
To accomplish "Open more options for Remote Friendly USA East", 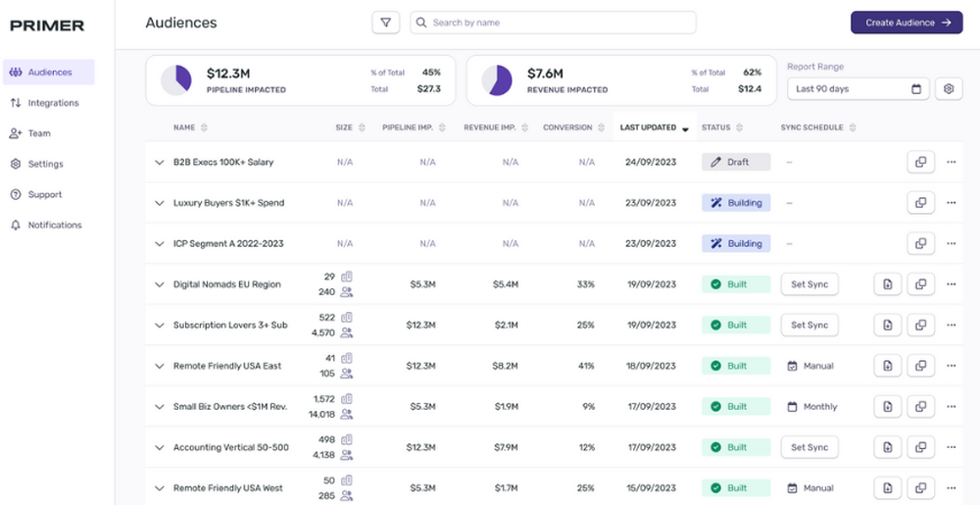I will click(952, 366).
